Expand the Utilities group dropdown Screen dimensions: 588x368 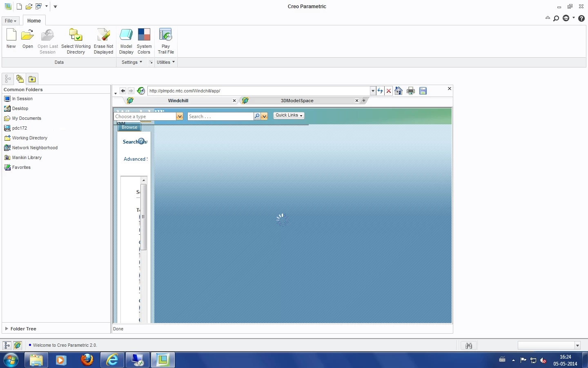coord(166,62)
